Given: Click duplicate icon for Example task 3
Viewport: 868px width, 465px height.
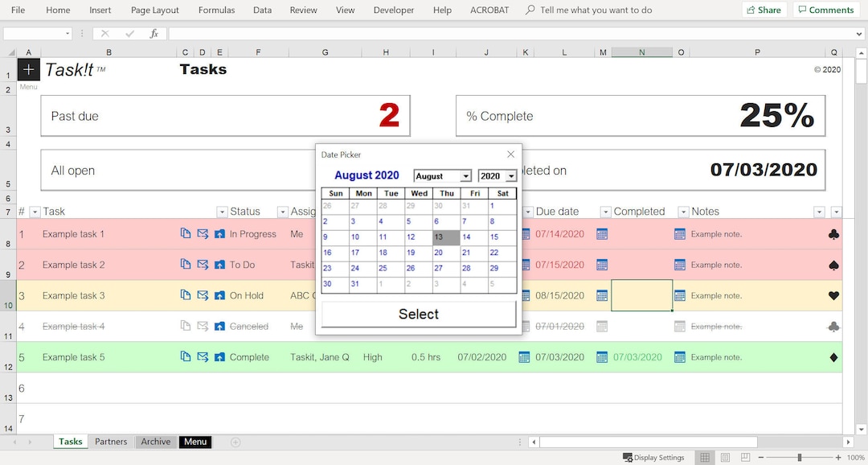Looking at the screenshot, I should point(186,295).
